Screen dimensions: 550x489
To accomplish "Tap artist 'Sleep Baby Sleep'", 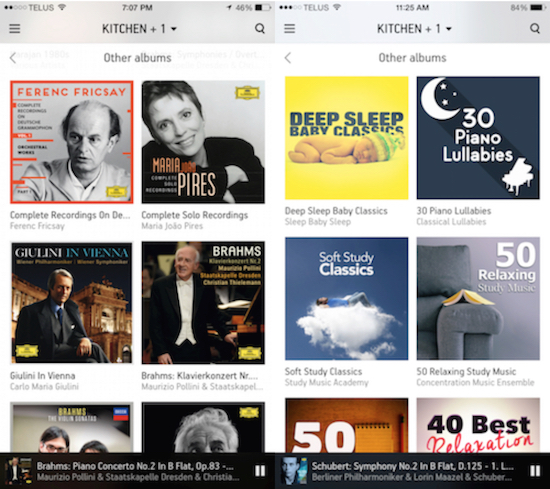I will click(x=318, y=222).
